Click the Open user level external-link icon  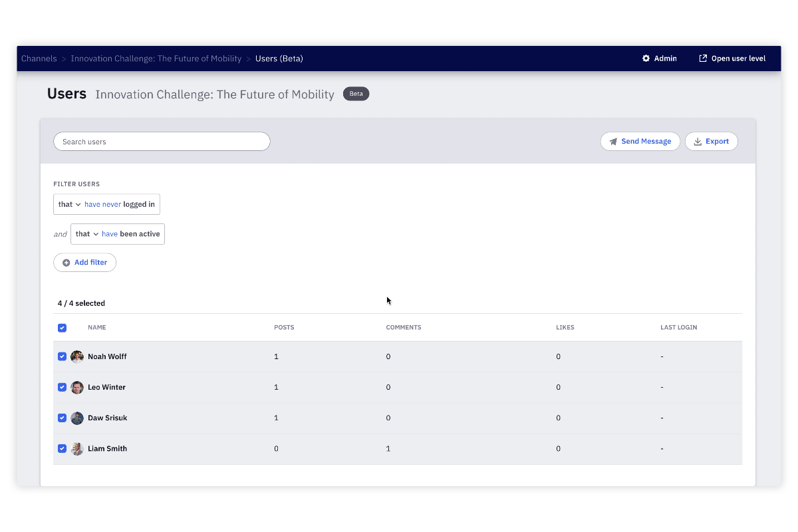[703, 59]
